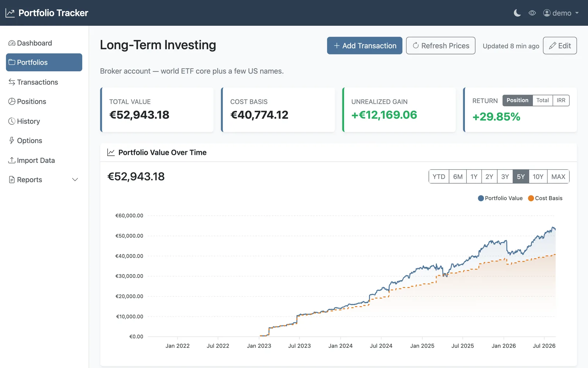The image size is (588, 368).
Task: Click the Reports document icon
Action: pyautogui.click(x=12, y=180)
